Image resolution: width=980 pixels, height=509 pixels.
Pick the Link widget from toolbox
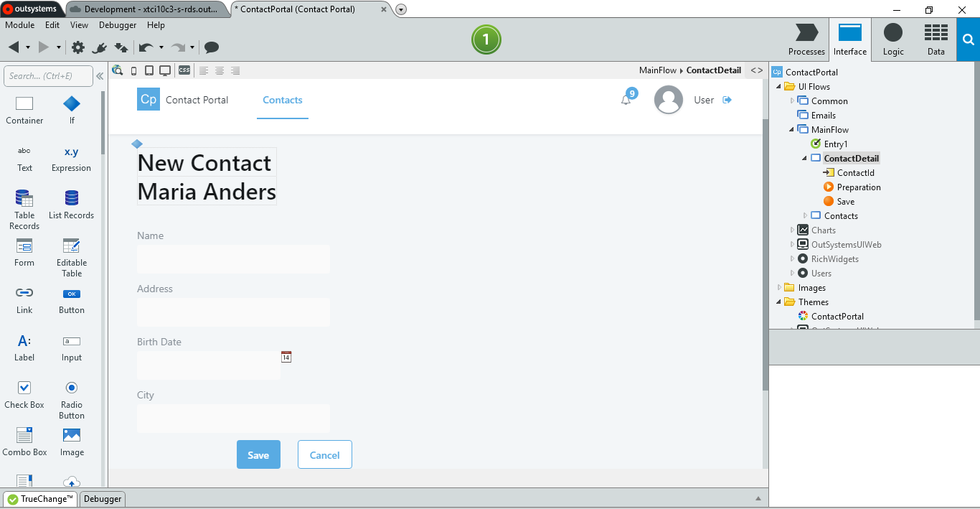coord(24,300)
